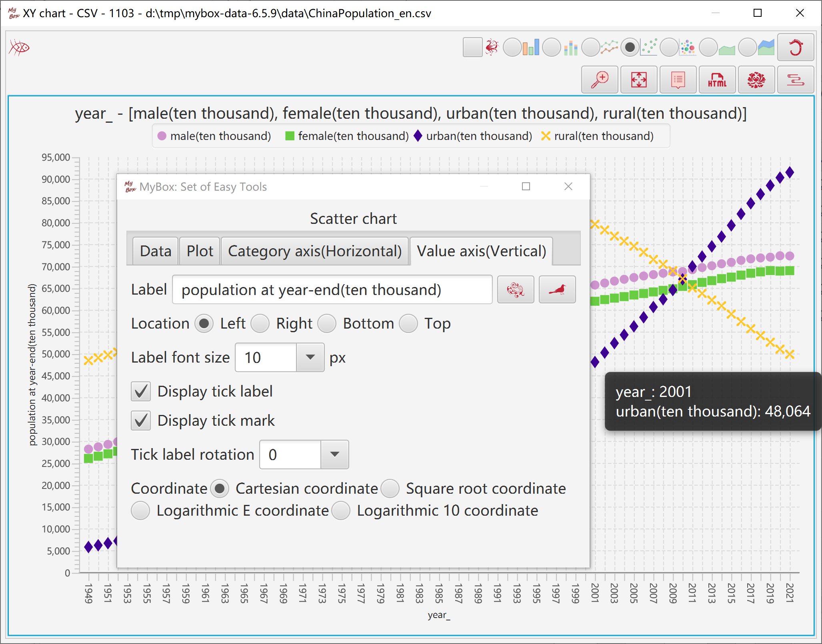
Task: Select Logarithmic E coordinate option
Action: (140, 510)
